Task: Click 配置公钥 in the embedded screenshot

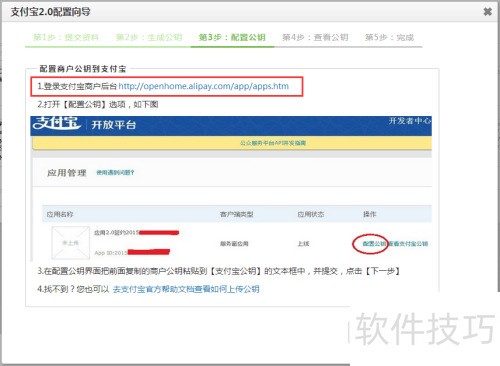Action: (x=374, y=244)
